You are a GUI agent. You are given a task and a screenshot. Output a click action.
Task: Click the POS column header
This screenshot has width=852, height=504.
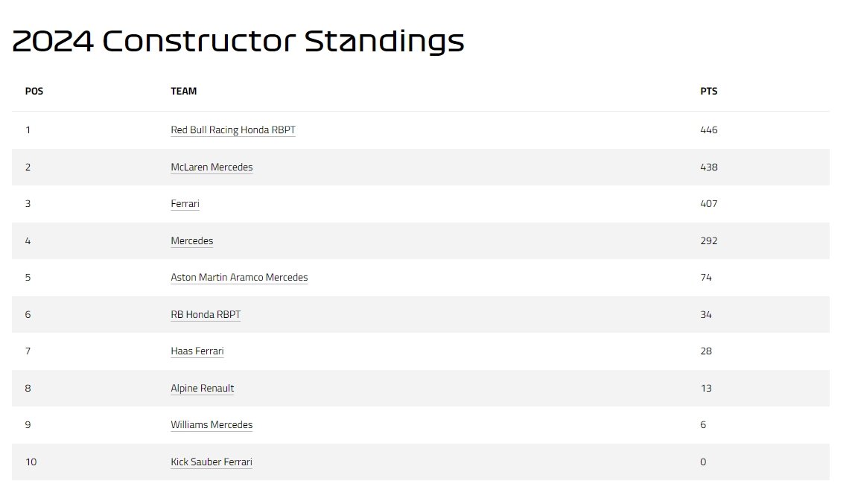(x=34, y=92)
